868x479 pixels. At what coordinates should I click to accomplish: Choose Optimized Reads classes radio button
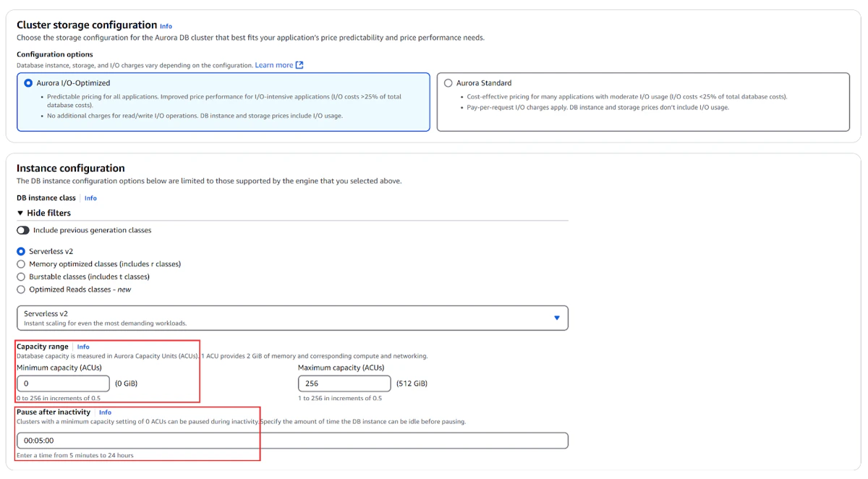21,289
